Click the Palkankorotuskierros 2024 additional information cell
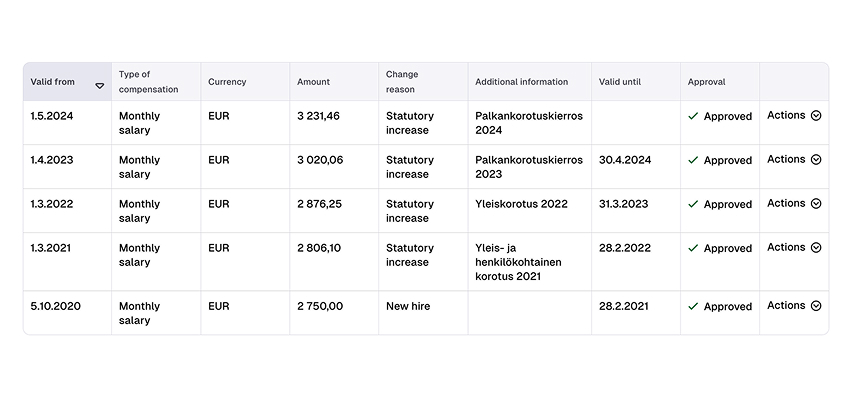Viewport: 850px width, 400px height. (528, 123)
